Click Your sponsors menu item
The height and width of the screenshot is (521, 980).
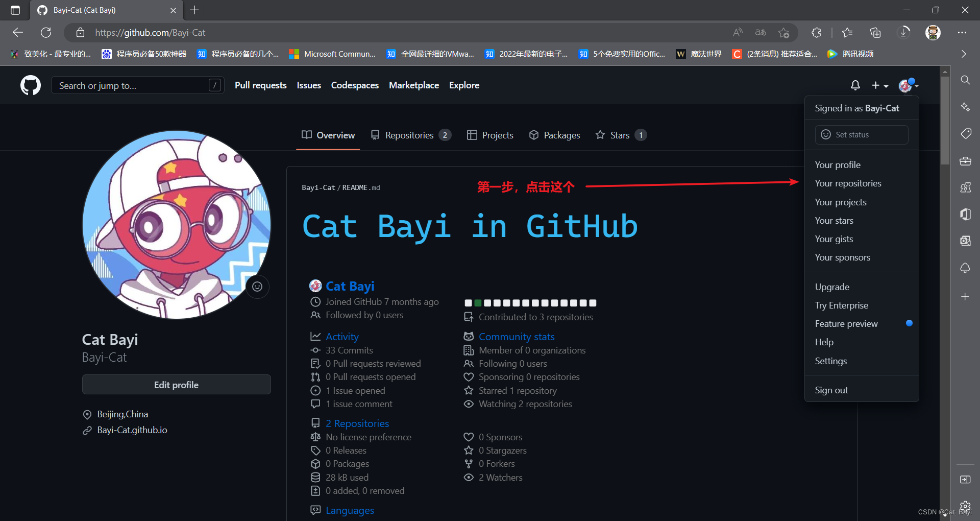[x=862, y=257]
